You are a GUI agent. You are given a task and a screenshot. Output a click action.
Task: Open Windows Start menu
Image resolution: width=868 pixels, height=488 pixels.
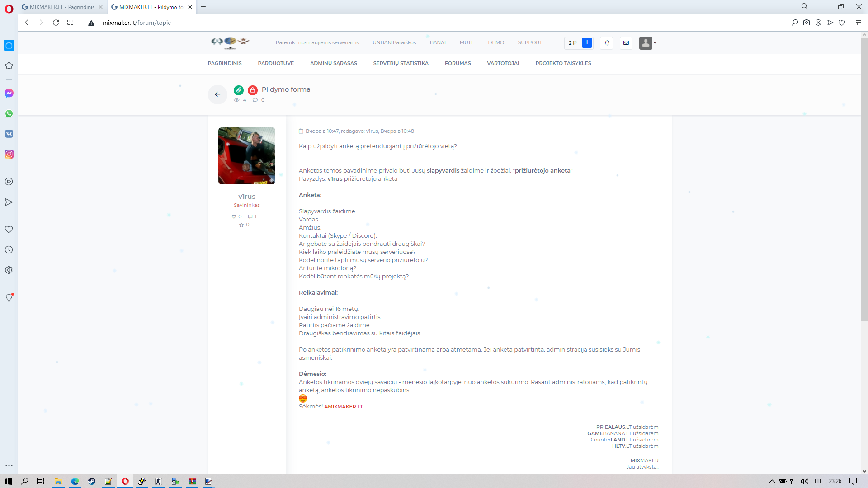click(8, 481)
